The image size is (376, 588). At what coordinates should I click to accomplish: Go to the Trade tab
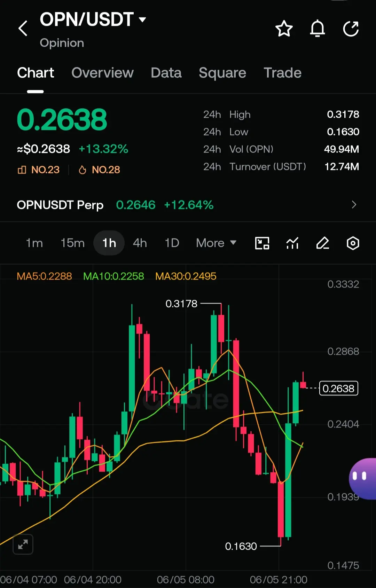click(x=282, y=73)
